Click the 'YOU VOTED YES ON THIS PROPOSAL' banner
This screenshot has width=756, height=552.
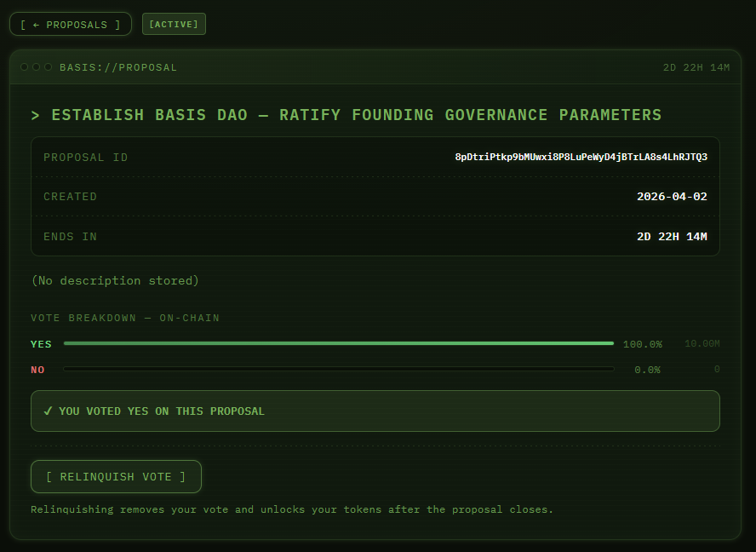[x=375, y=411]
